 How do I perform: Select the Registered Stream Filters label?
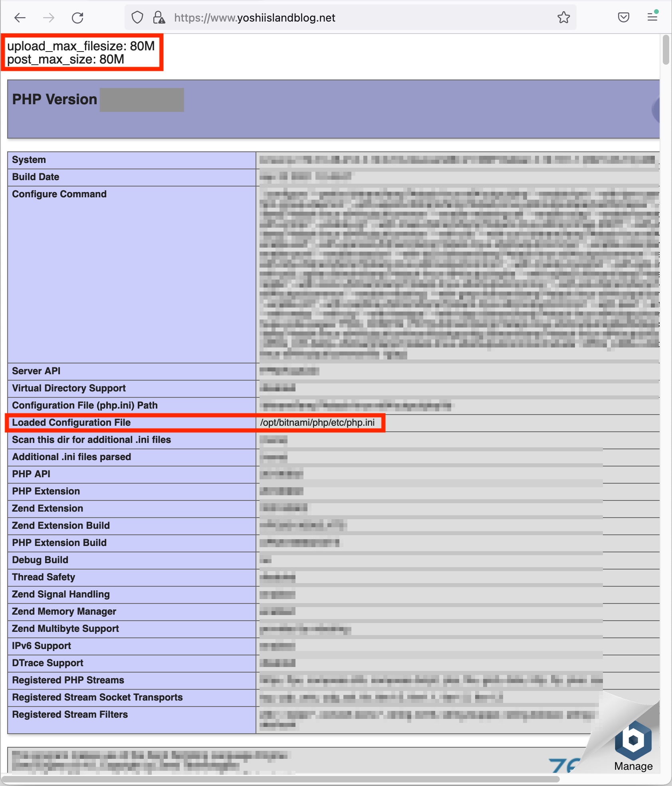coord(70,715)
